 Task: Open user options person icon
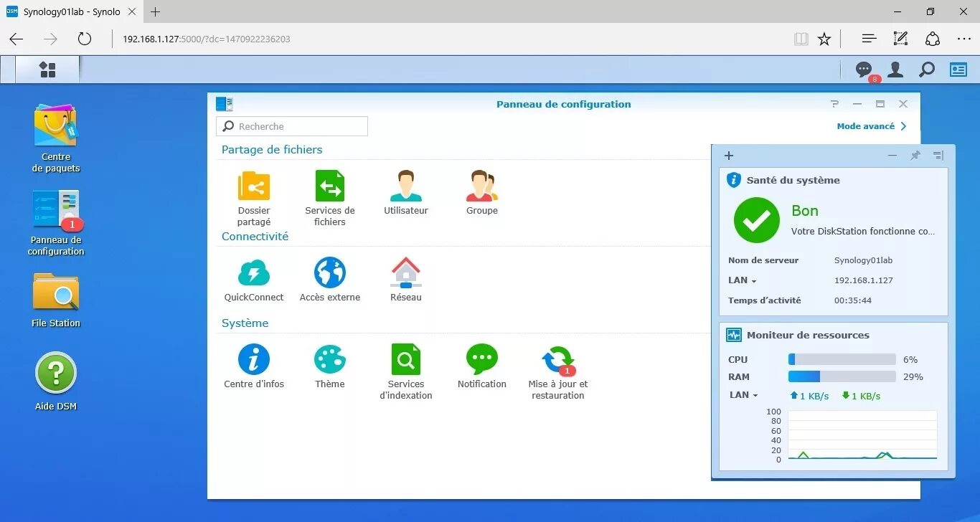point(895,70)
